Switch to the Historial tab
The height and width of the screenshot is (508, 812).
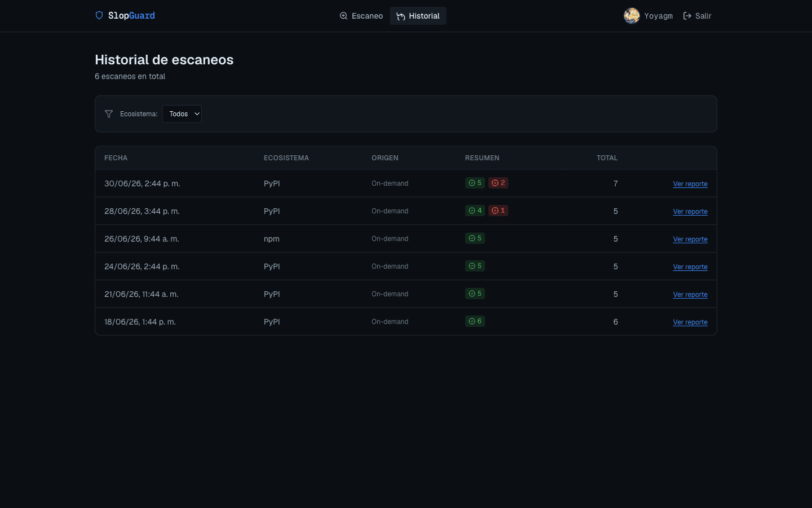418,16
